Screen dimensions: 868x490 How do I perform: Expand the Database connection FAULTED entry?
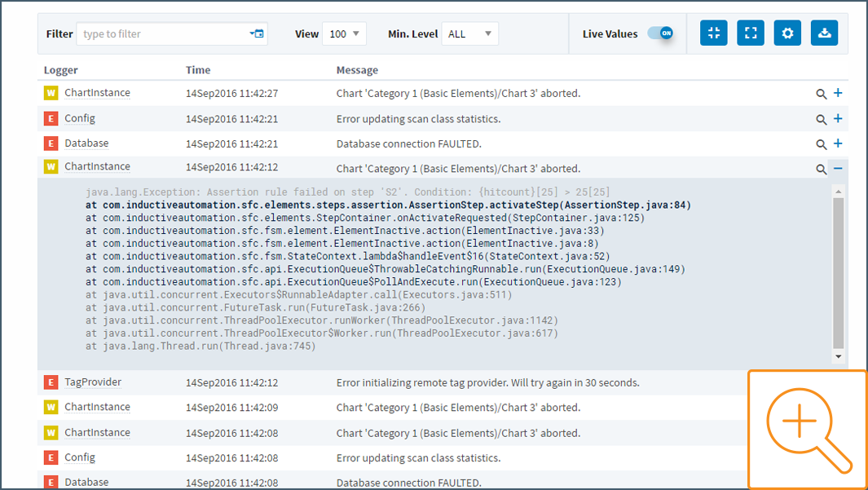pyautogui.click(x=838, y=143)
